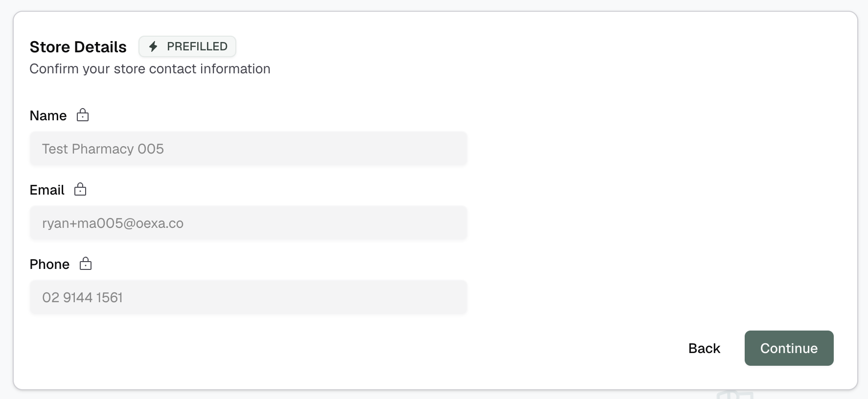Click the lock icon beside Email label
The image size is (868, 399).
point(80,190)
